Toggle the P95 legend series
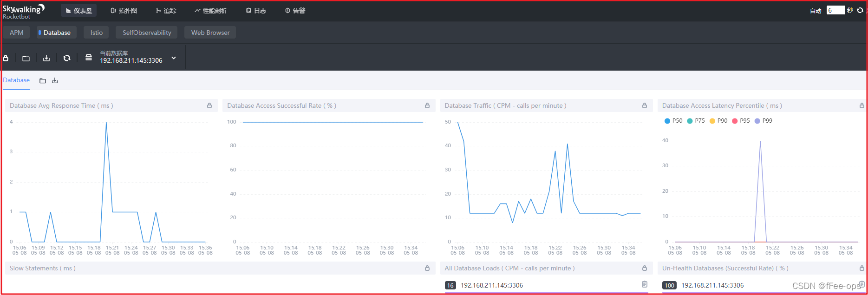This screenshot has height=295, width=868. [x=741, y=121]
